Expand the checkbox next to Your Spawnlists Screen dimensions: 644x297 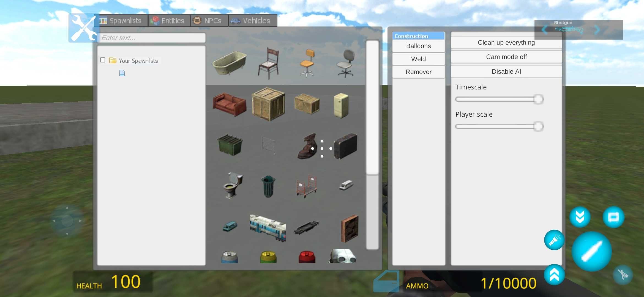[103, 60]
